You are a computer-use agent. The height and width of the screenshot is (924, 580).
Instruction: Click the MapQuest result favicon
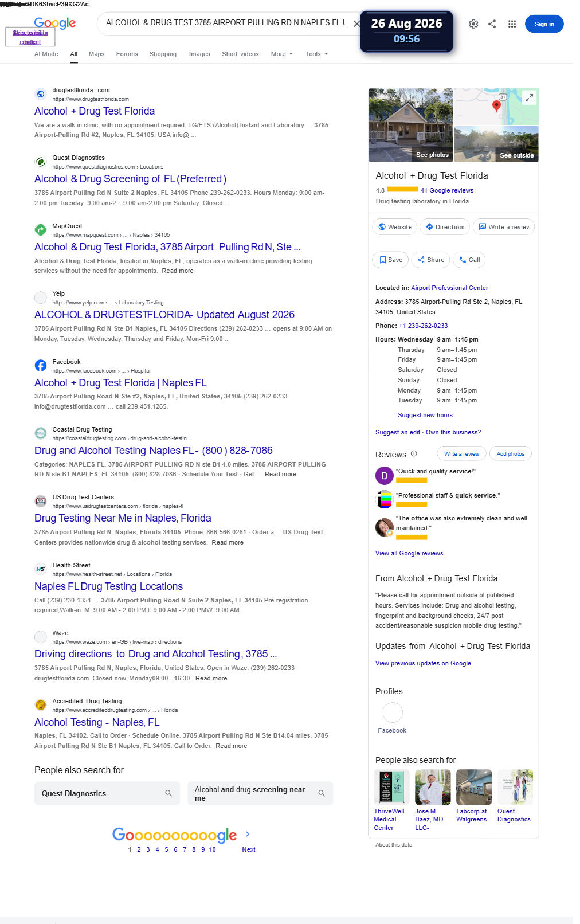click(x=41, y=230)
